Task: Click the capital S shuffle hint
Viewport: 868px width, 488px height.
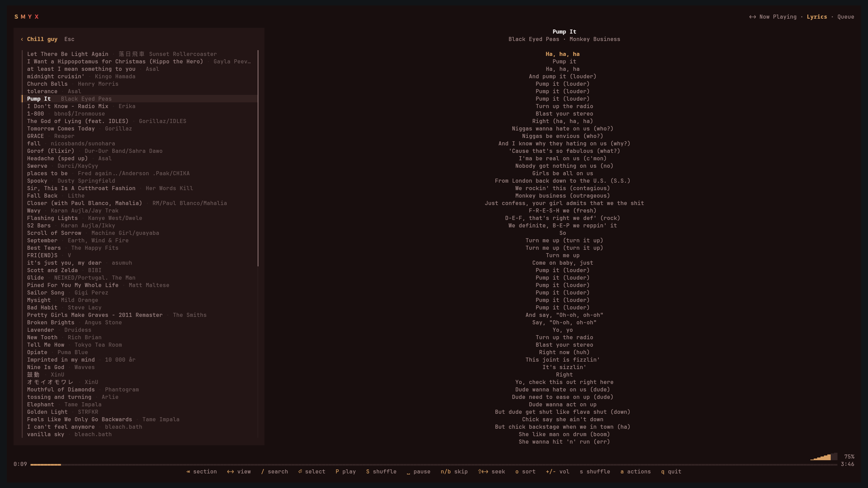Action: (381, 472)
